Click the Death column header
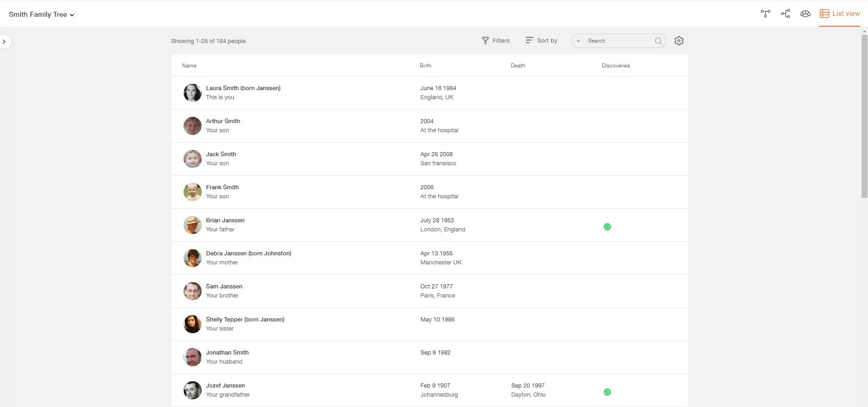 518,66
